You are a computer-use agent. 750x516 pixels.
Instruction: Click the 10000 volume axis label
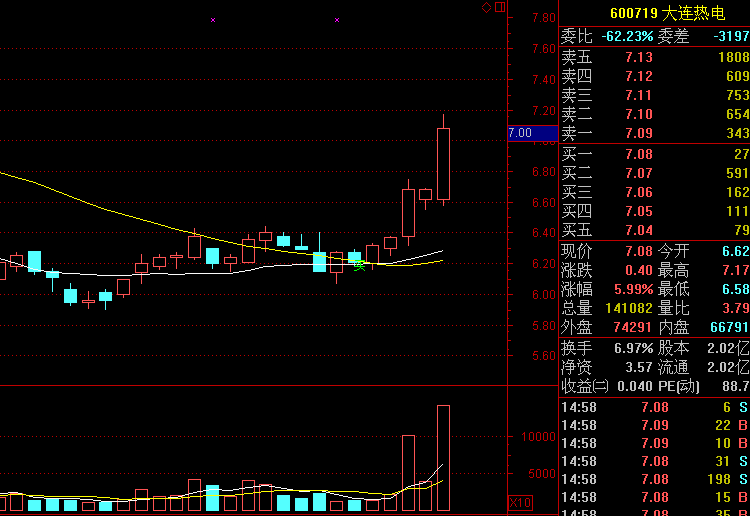pyautogui.click(x=538, y=437)
